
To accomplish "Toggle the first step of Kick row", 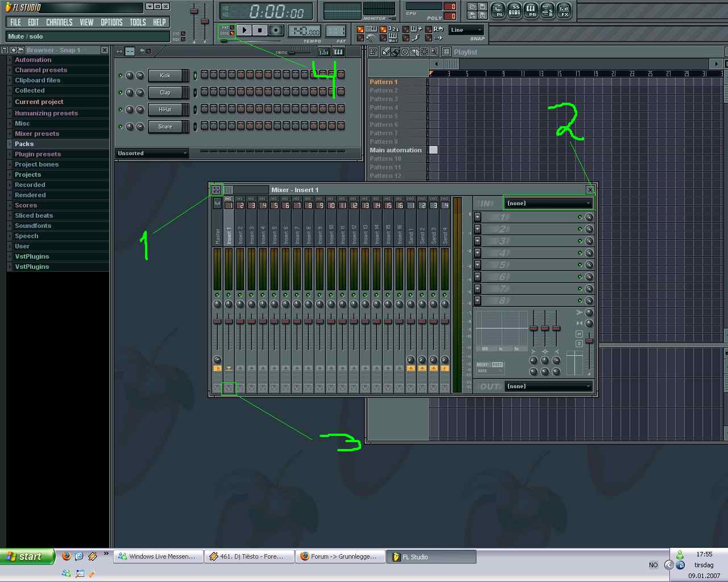I will click(x=205, y=74).
